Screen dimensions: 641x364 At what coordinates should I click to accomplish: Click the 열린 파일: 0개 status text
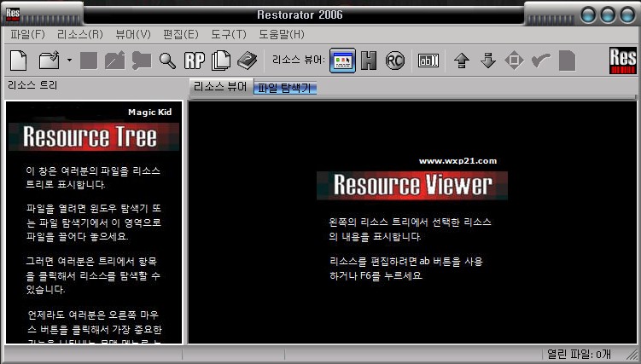tap(579, 354)
